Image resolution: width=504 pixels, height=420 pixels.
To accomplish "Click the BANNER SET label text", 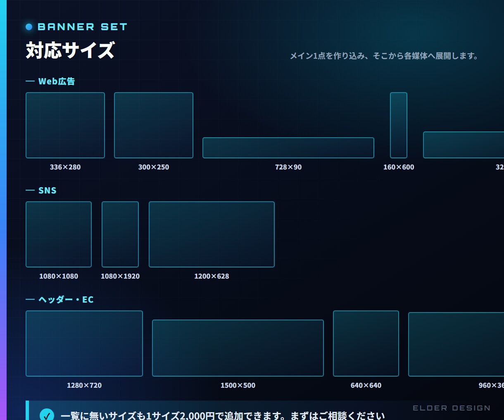I will (x=82, y=27).
